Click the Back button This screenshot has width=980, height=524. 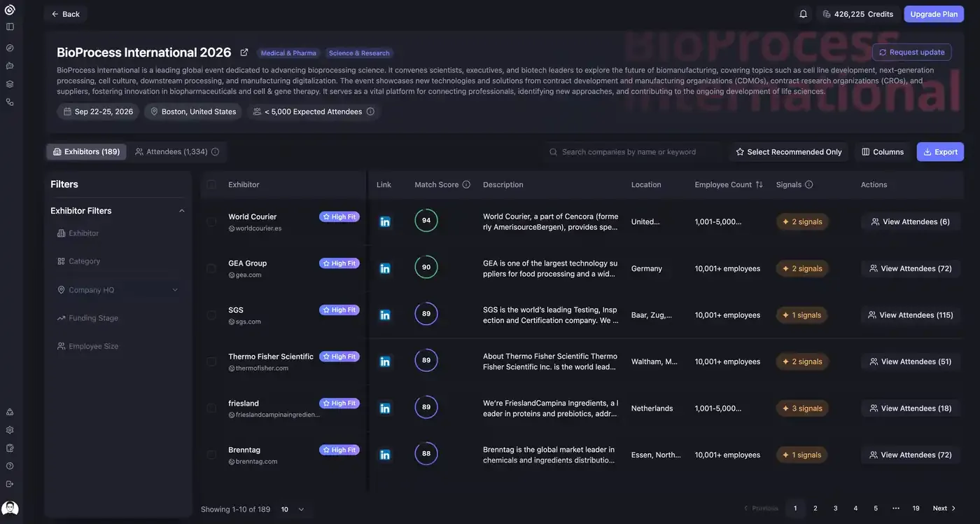[65, 14]
